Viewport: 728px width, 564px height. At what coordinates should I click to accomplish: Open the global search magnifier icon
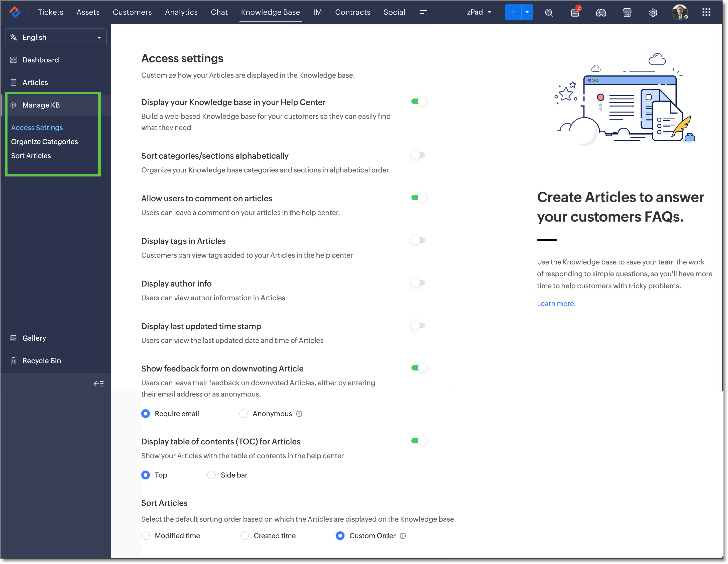click(x=549, y=12)
